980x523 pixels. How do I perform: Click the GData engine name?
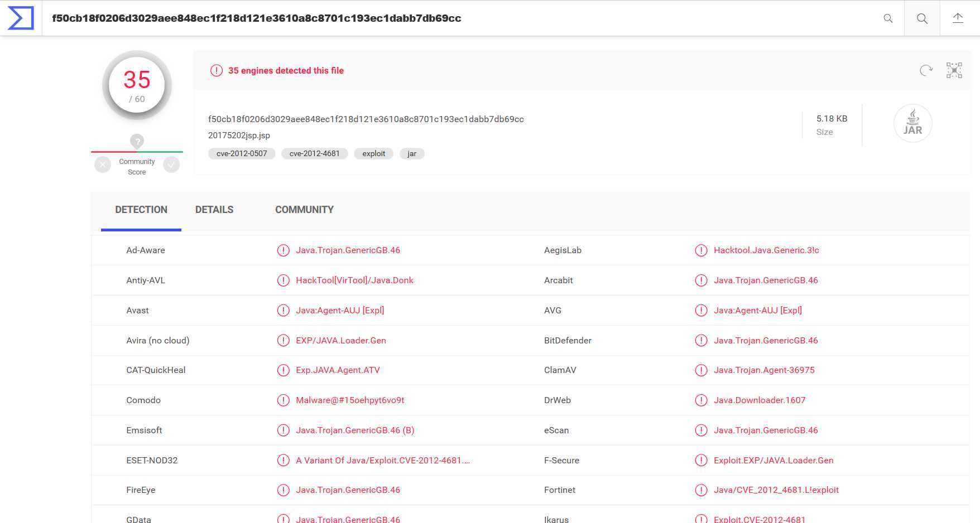pyautogui.click(x=138, y=519)
